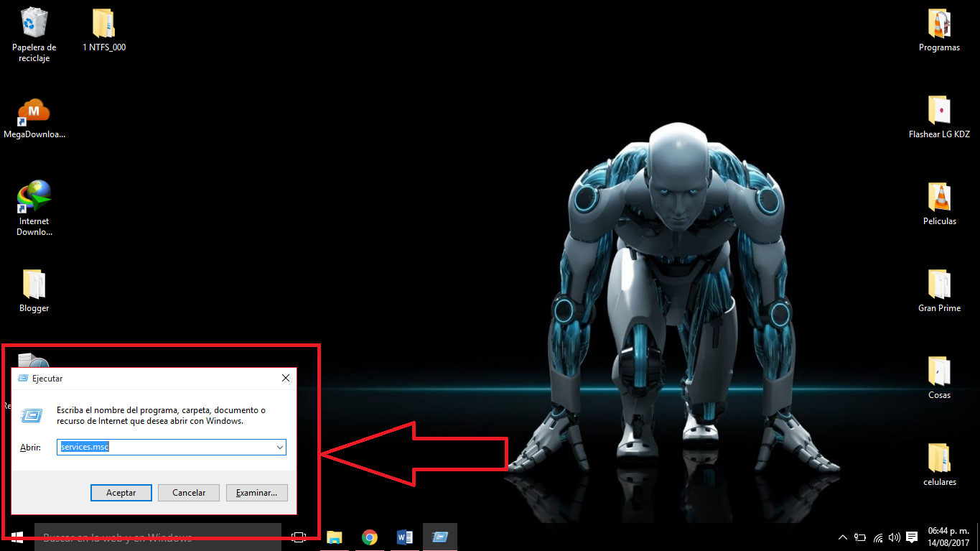Expand the Abrir combo box dropdown arrow
This screenshot has width=980, height=551.
pos(280,447)
